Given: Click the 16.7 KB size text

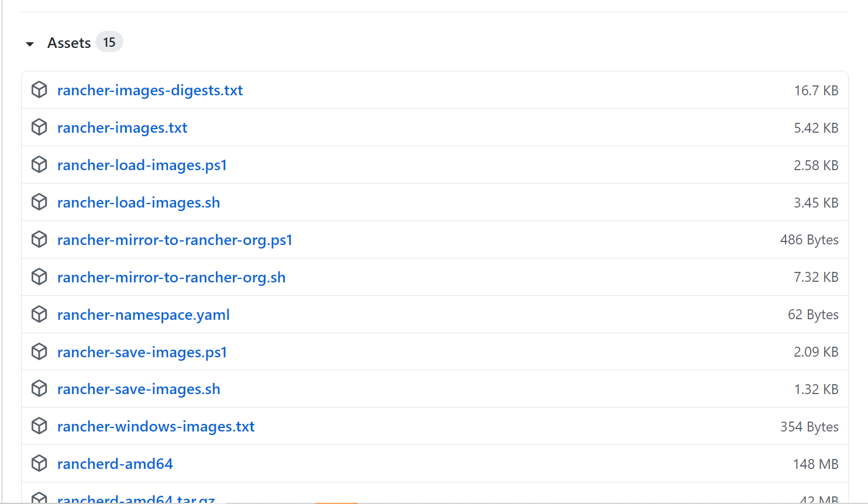Looking at the screenshot, I should pyautogui.click(x=816, y=91).
